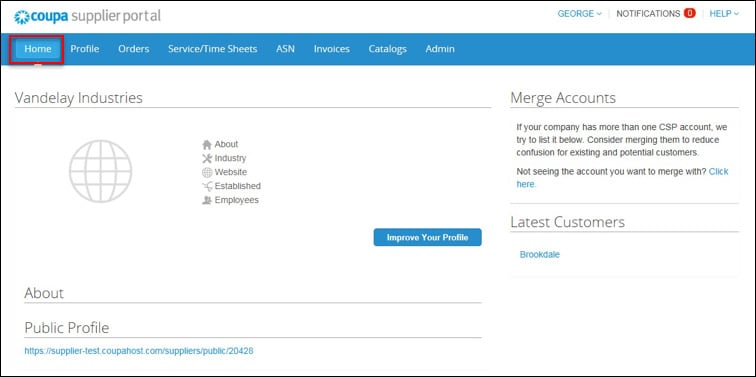
Task: Click the Website globe icon
Action: point(207,173)
